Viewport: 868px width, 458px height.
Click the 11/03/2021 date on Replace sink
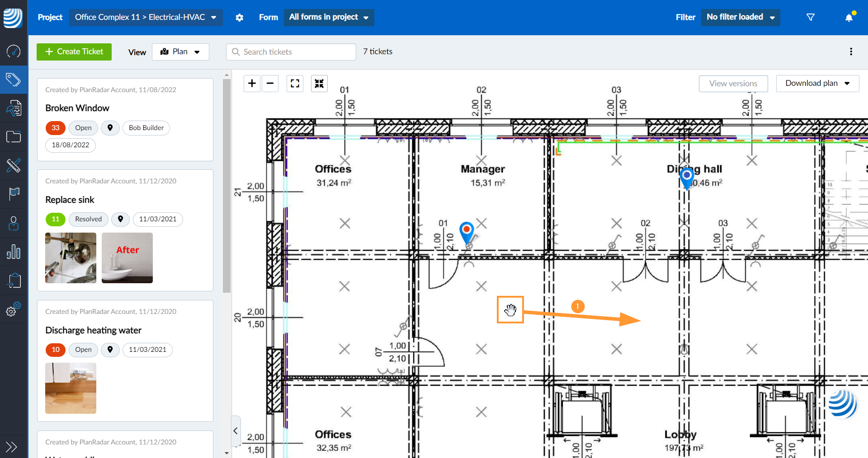click(x=158, y=219)
